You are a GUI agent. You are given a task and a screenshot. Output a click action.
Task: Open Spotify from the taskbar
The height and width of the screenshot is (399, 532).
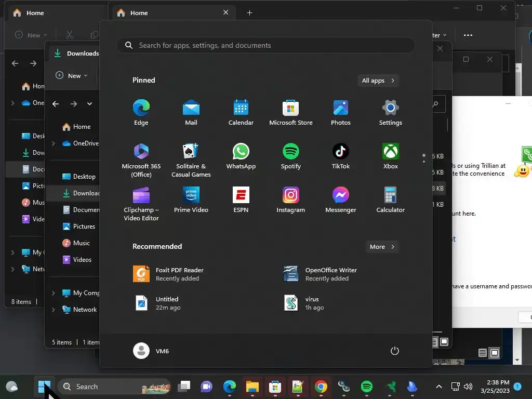(366, 387)
